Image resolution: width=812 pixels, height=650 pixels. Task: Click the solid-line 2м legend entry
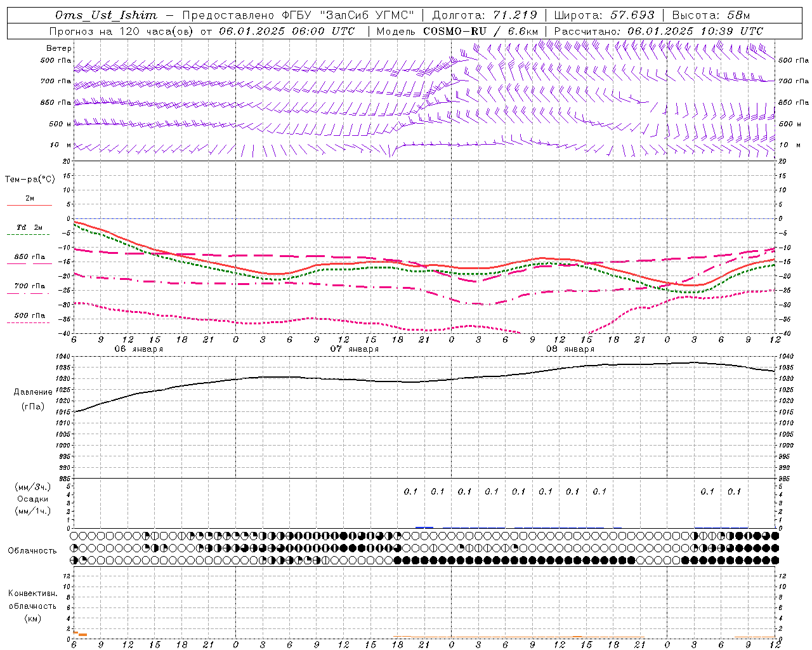[x=29, y=201]
